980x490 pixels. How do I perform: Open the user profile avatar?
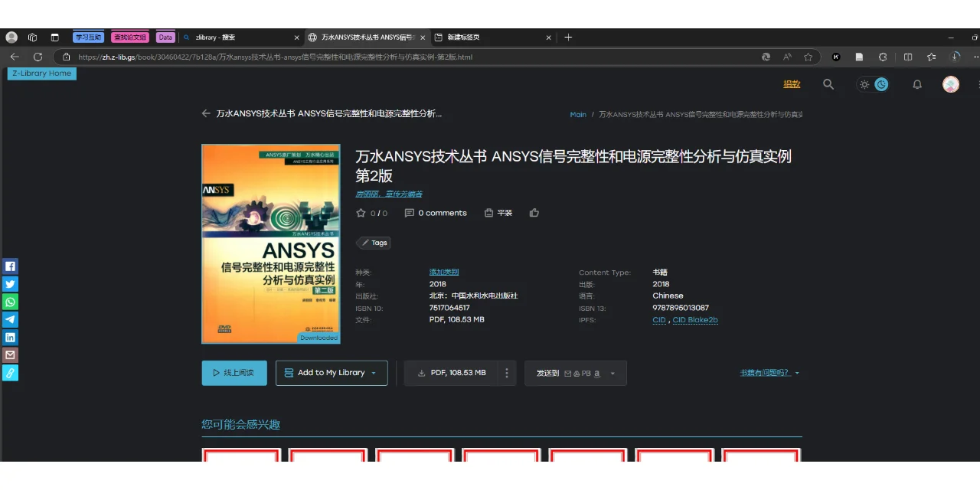[951, 84]
